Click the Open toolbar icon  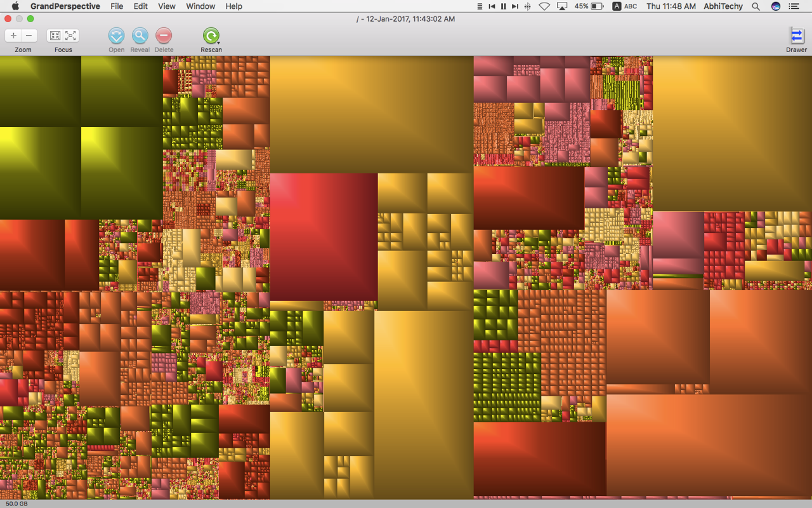(116, 36)
